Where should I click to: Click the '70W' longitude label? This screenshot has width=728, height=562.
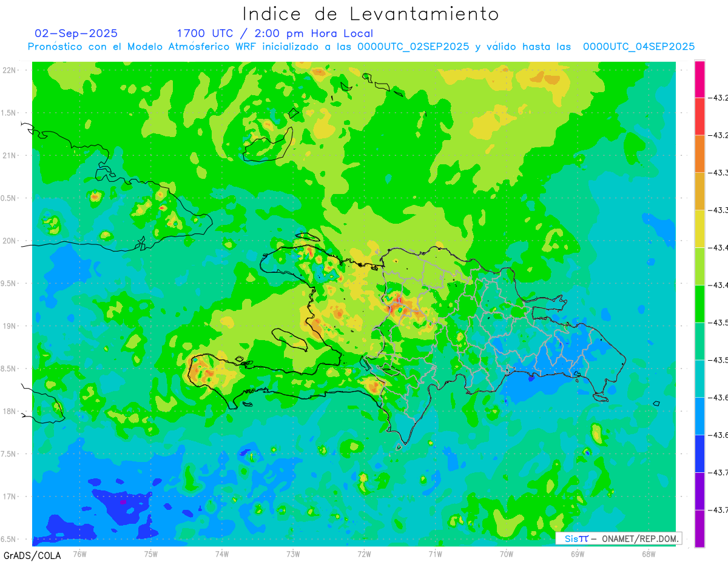click(x=507, y=554)
